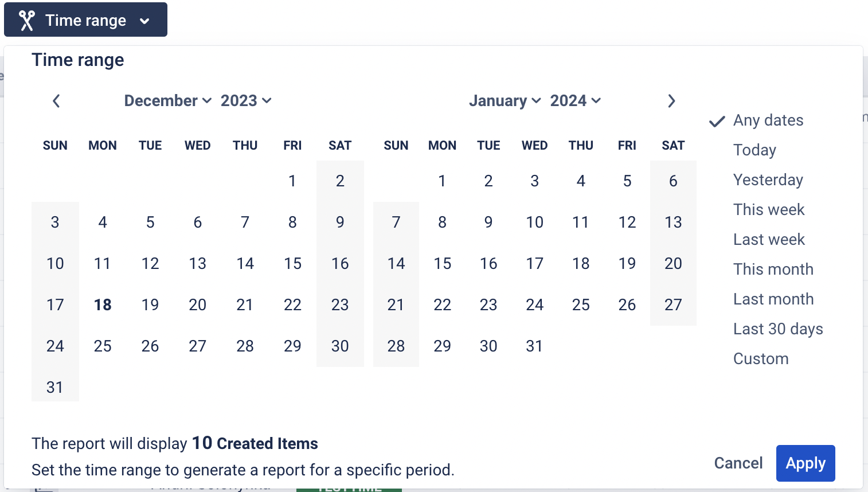
Task: Select the Any dates preset
Action: [x=768, y=120]
